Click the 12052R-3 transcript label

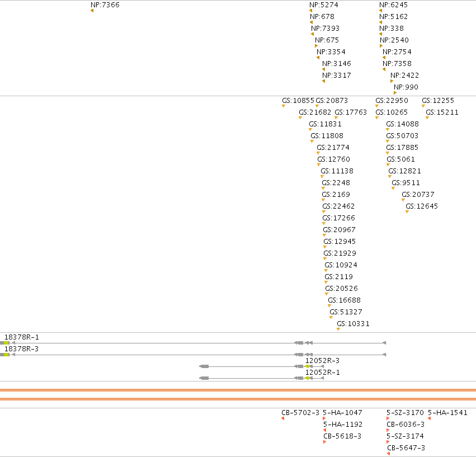click(322, 361)
